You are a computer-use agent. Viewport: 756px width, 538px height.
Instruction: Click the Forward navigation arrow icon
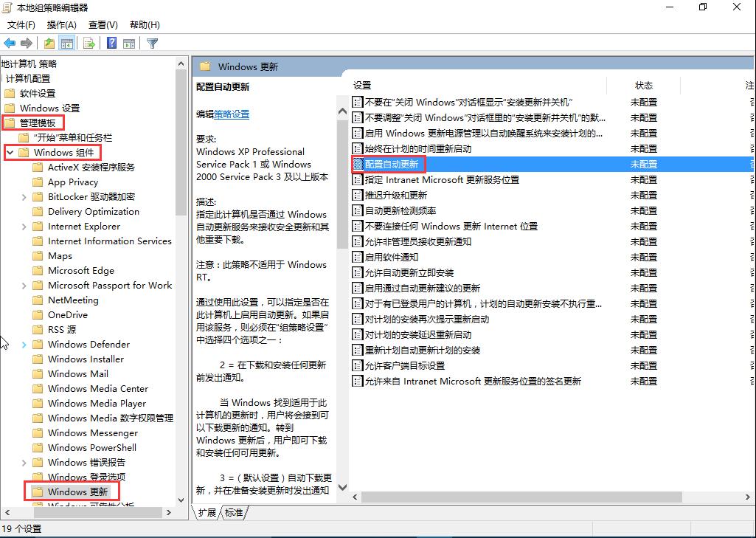click(x=26, y=43)
